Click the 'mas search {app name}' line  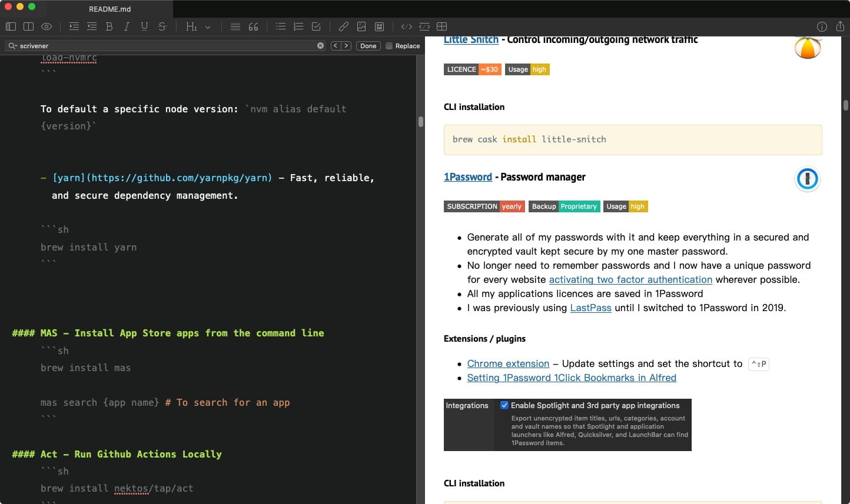(165, 402)
